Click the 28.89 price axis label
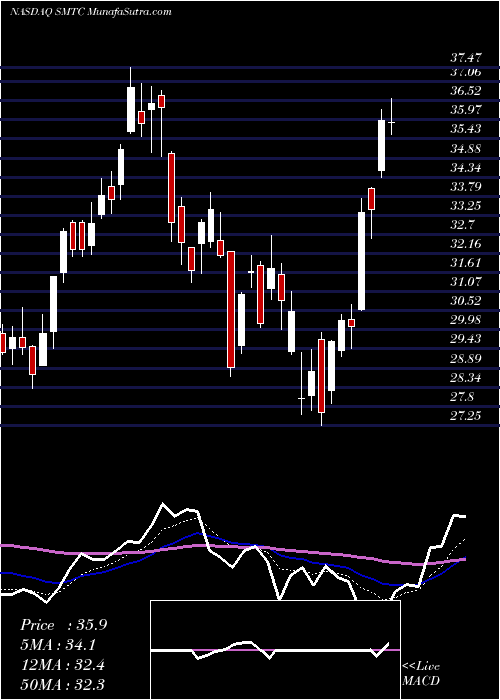Viewport: 500px width, 700px height. tap(466, 358)
